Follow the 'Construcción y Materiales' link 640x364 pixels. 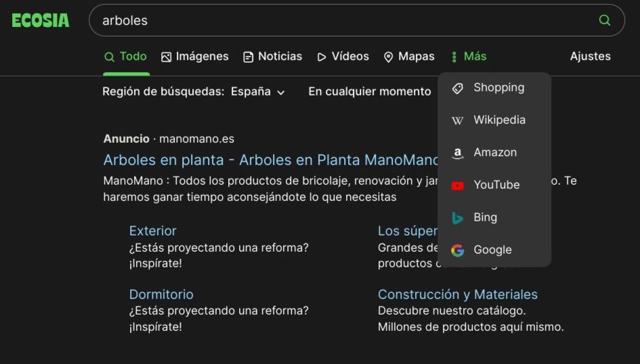(457, 294)
